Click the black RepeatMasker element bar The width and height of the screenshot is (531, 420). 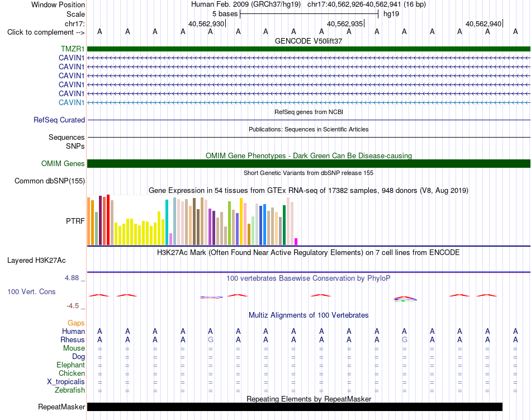tap(295, 407)
